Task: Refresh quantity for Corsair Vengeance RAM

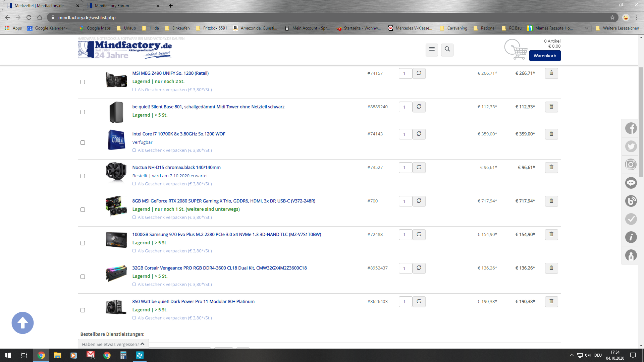Action: pos(419,268)
